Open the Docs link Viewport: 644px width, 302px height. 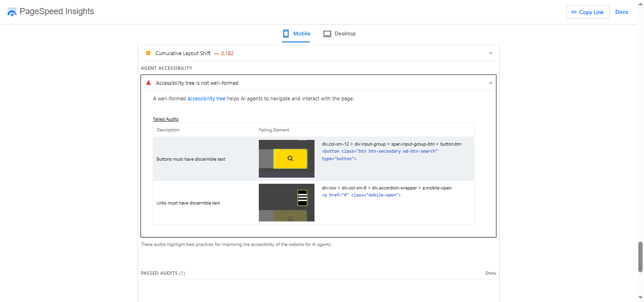click(621, 12)
